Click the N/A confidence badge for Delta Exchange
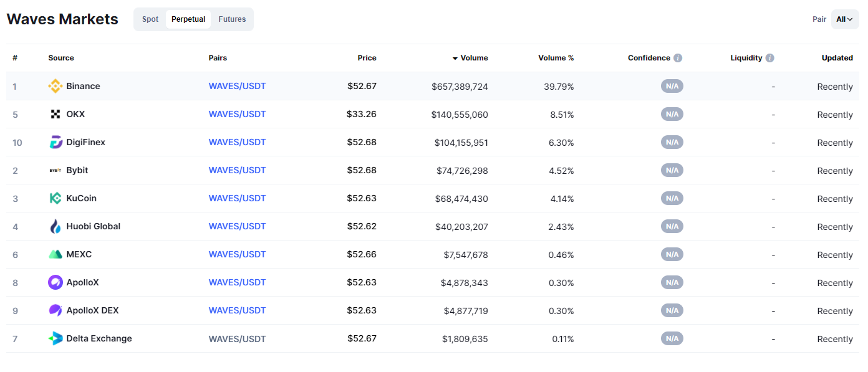 click(x=672, y=338)
